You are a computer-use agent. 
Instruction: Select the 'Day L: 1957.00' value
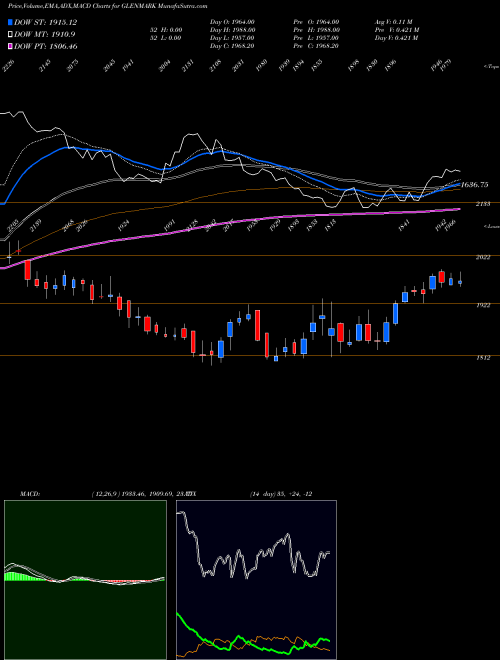[232, 38]
